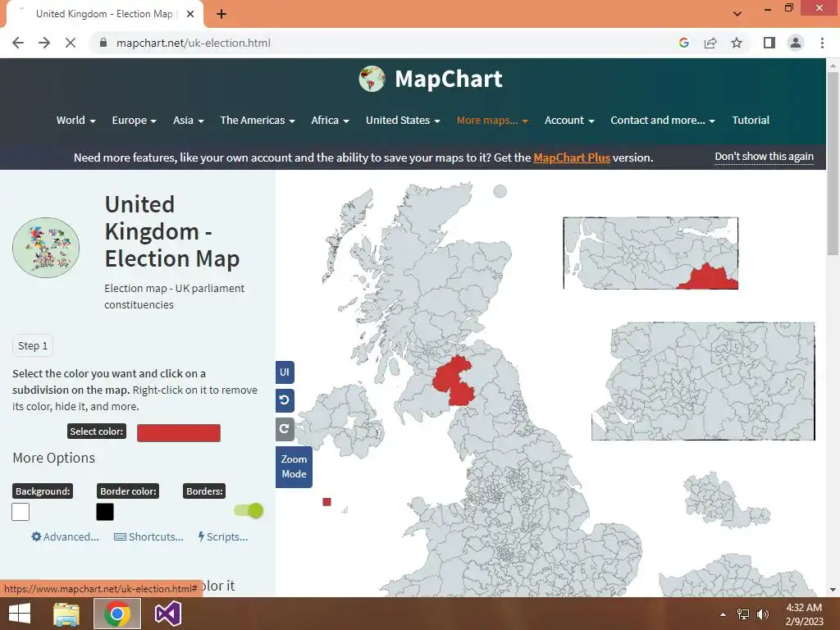Image resolution: width=840 pixels, height=630 pixels.
Task: Click the browser forward arrow
Action: point(44,43)
